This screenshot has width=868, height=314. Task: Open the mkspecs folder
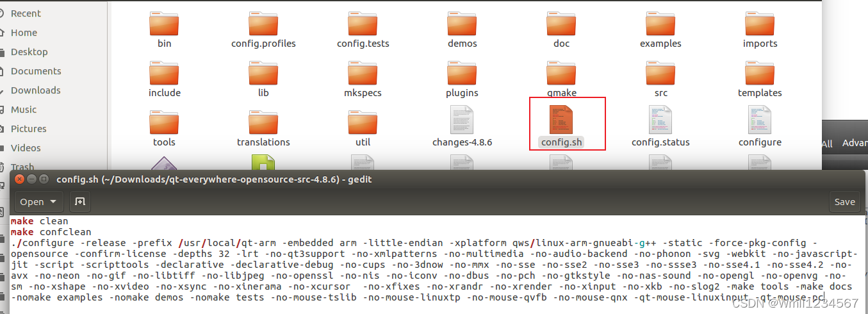[x=363, y=78]
